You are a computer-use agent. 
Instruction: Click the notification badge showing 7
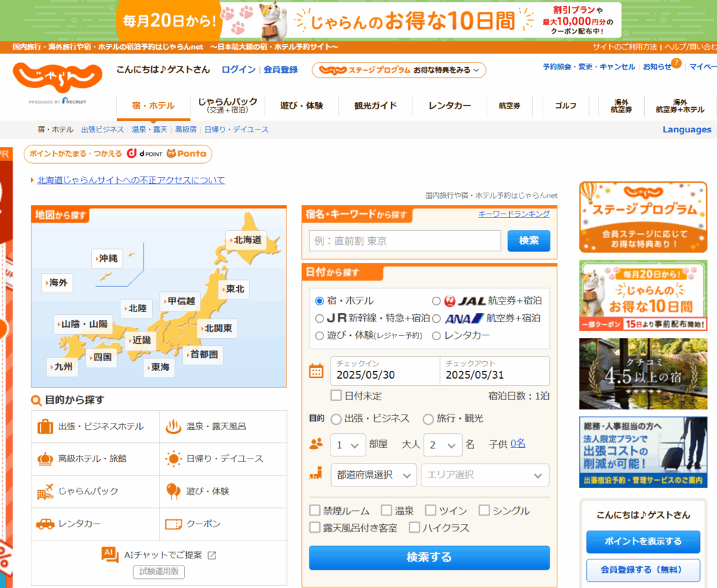click(x=676, y=62)
